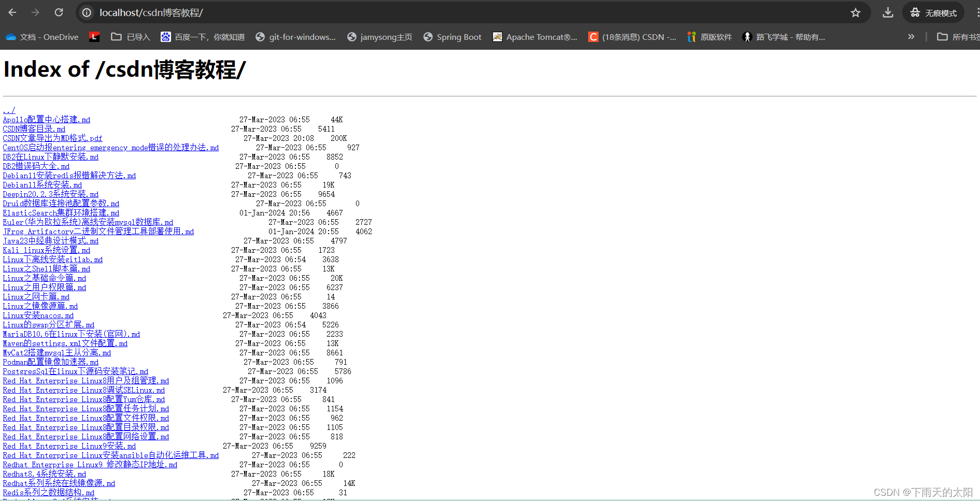Open DB2在Linux下静默安装.md
Image resolution: width=980 pixels, height=502 pixels.
(51, 157)
